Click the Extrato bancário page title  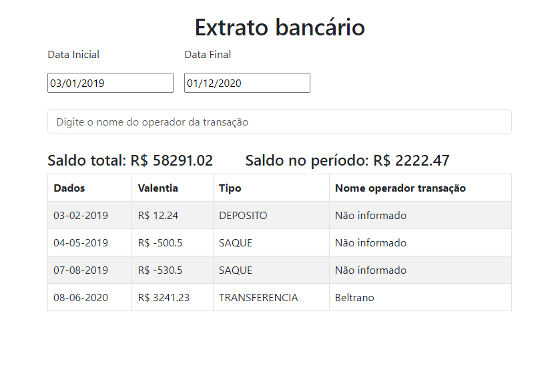tap(278, 27)
